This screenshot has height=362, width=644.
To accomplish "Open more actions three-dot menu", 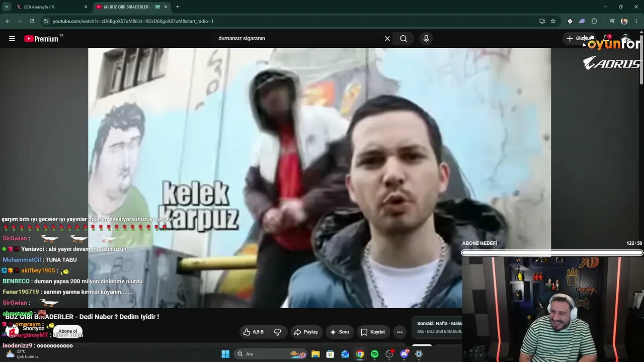I will [x=399, y=332].
